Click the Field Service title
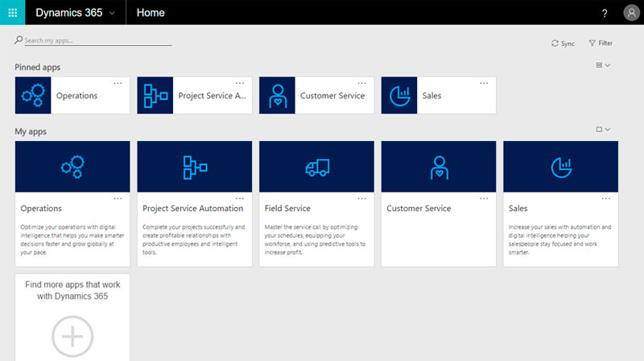 287,209
